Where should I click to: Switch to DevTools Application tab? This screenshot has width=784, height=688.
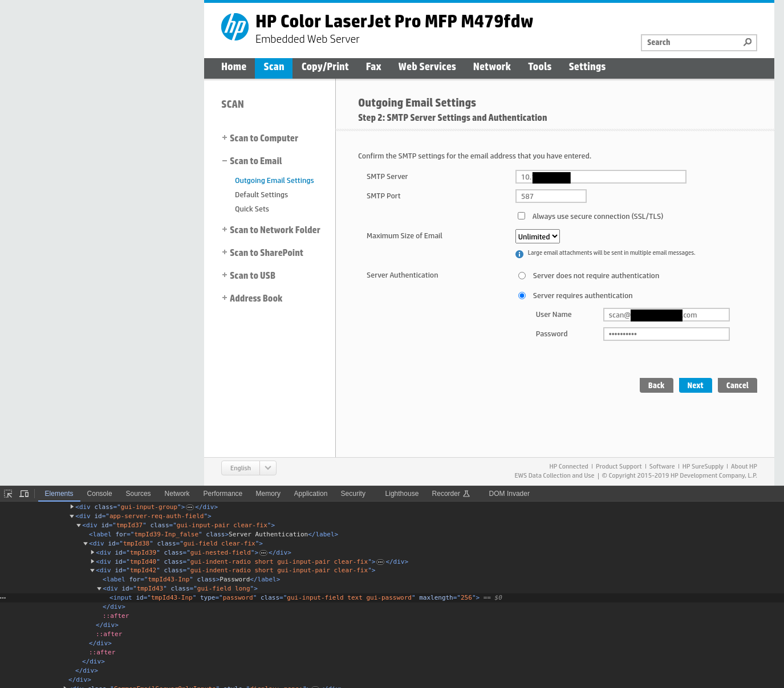(311, 494)
